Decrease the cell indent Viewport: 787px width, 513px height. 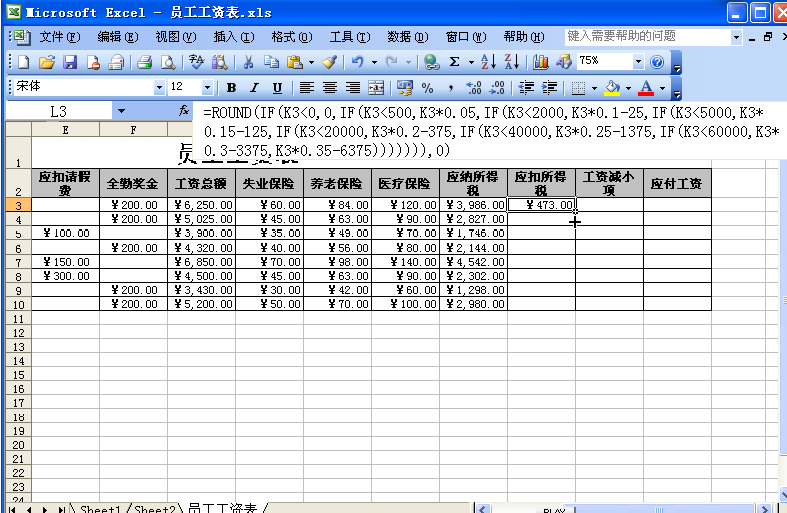[526, 88]
